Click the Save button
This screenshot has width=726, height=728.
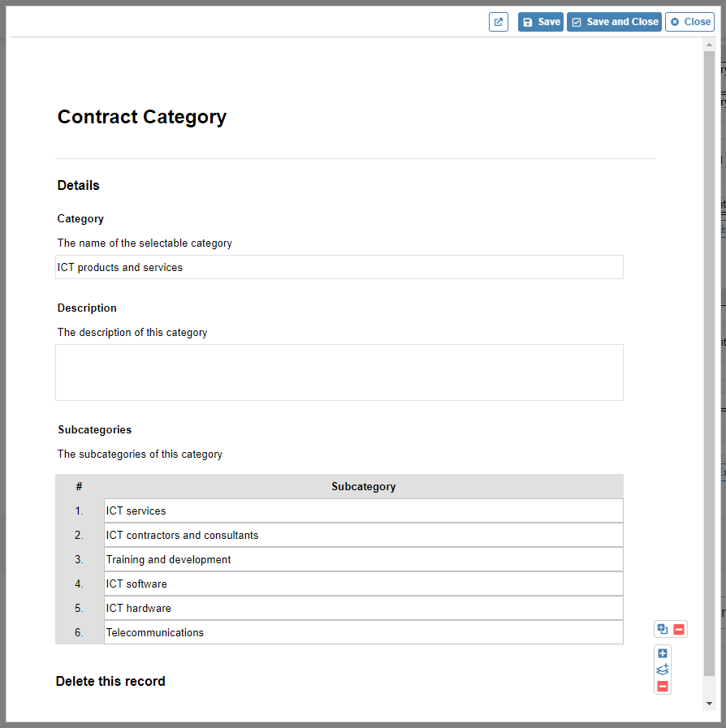(541, 22)
